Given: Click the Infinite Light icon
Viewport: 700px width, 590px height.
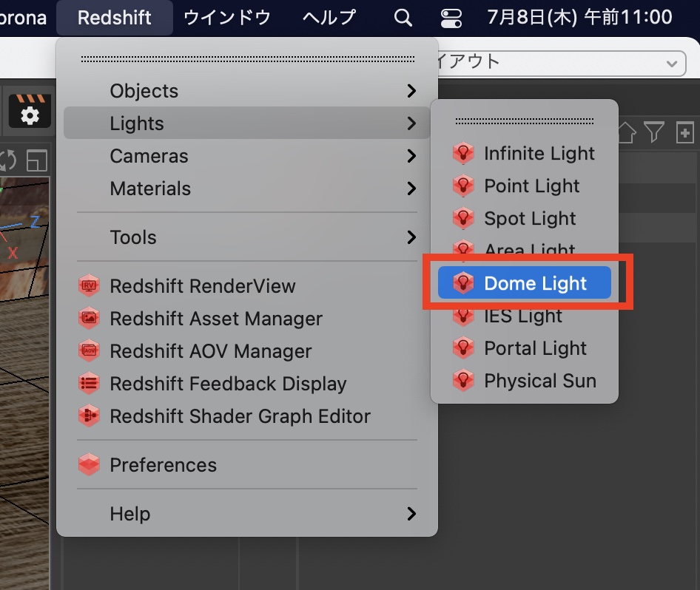Looking at the screenshot, I should point(463,154).
